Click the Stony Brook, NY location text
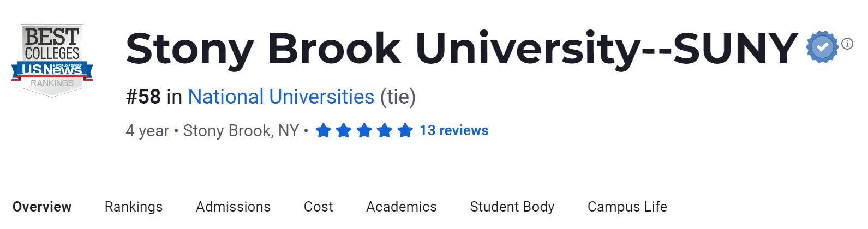 click(x=241, y=131)
